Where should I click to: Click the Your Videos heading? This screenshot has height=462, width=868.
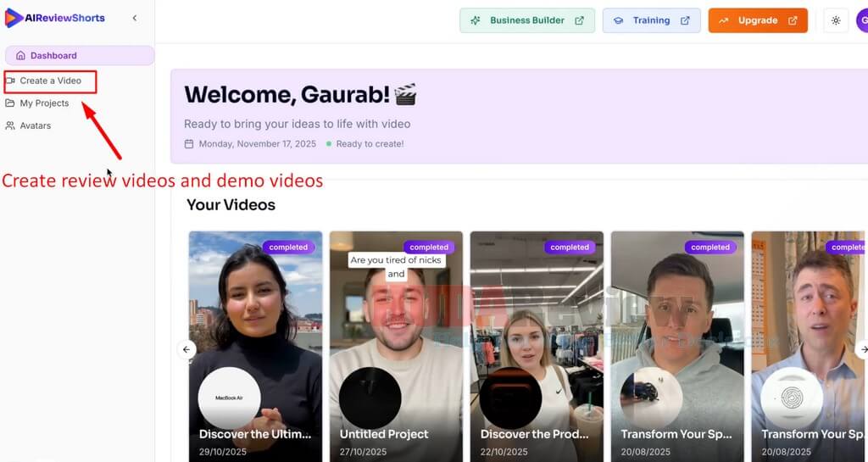[231, 204]
